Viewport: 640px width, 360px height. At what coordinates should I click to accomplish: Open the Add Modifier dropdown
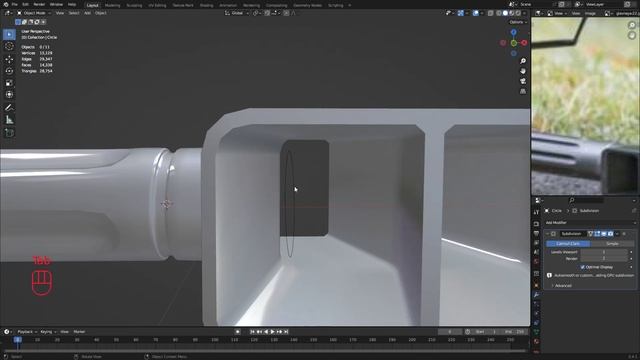[x=591, y=222]
